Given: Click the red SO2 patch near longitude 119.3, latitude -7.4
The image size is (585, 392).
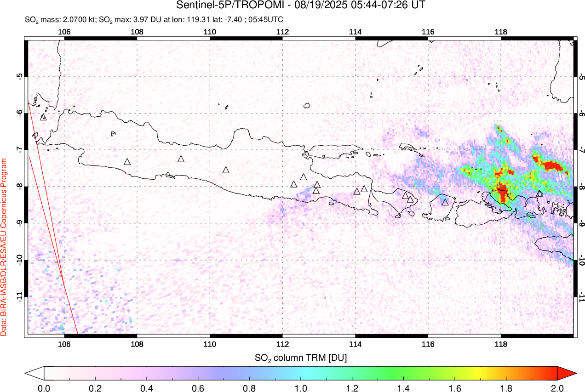Looking at the screenshot, I should pyautogui.click(x=551, y=165).
